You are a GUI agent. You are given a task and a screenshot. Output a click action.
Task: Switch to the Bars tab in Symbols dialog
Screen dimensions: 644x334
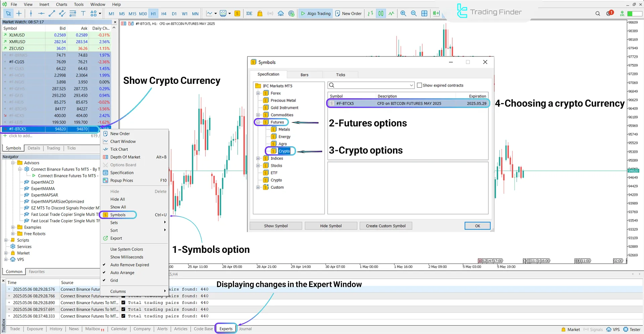304,74
